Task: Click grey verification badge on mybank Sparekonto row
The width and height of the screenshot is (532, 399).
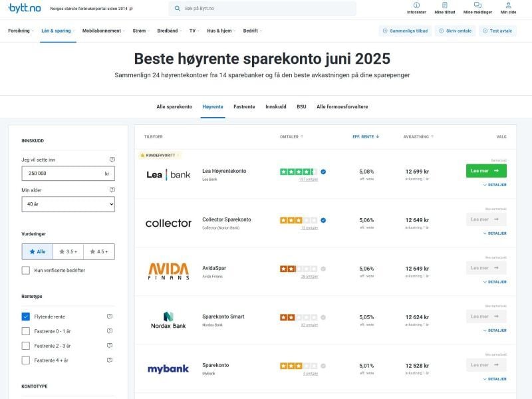Action: pos(323,366)
